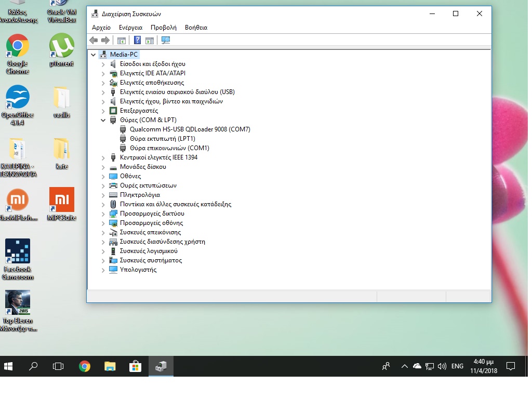The width and height of the screenshot is (532, 399).
Task: Click the Help icon in the toolbar
Action: tap(137, 41)
